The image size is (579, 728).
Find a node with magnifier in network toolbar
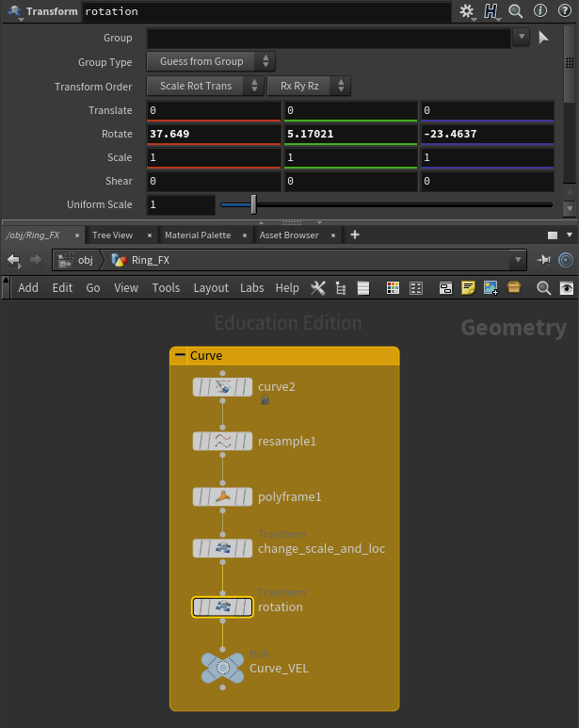(544, 288)
